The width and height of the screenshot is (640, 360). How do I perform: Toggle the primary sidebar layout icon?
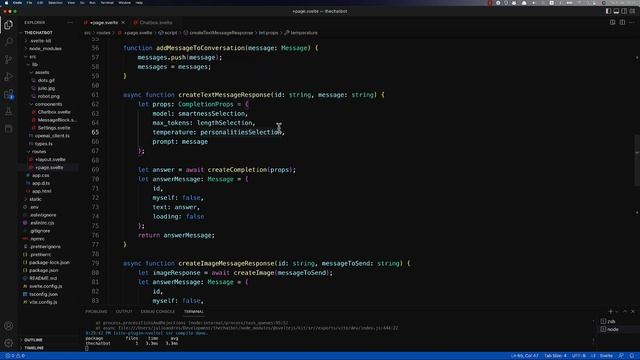[608, 11]
